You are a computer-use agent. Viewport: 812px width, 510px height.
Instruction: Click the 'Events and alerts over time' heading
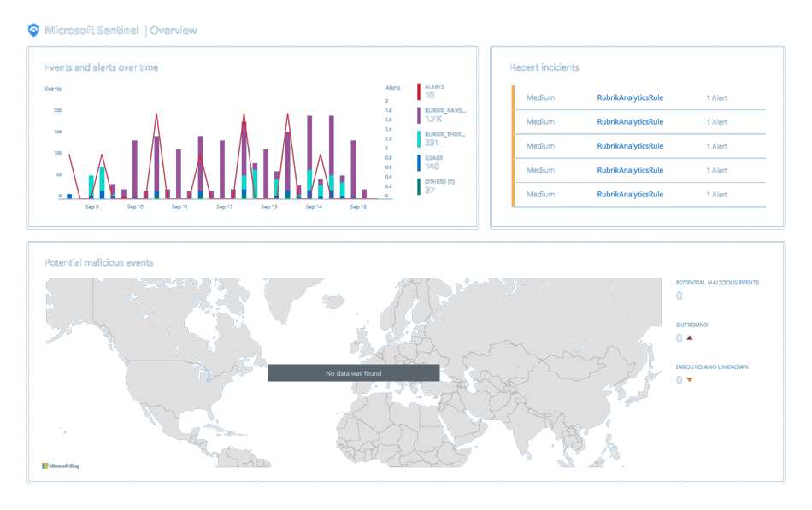pyautogui.click(x=102, y=67)
